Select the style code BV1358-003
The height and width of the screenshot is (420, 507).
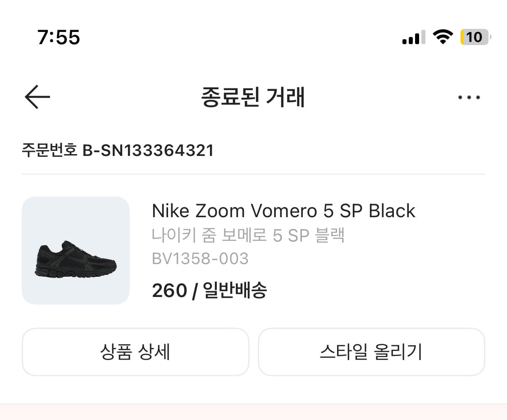(x=201, y=258)
